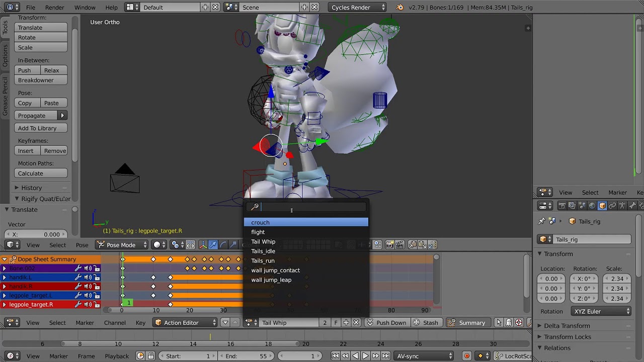Viewport: 644px width, 362px height.
Task: Open the Cycles Render engine dropdown
Action: click(358, 7)
